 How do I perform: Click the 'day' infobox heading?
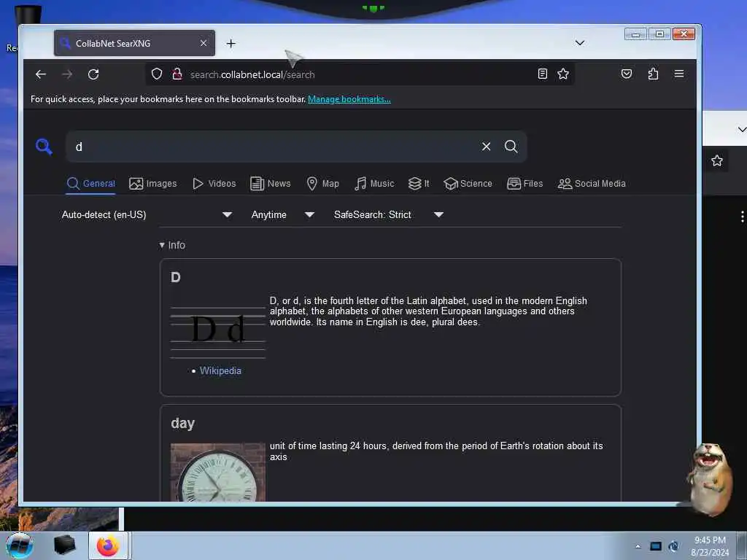tap(183, 424)
